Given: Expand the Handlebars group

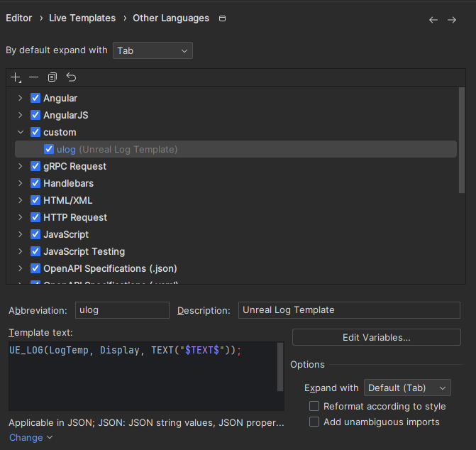Looking at the screenshot, I should point(21,183).
